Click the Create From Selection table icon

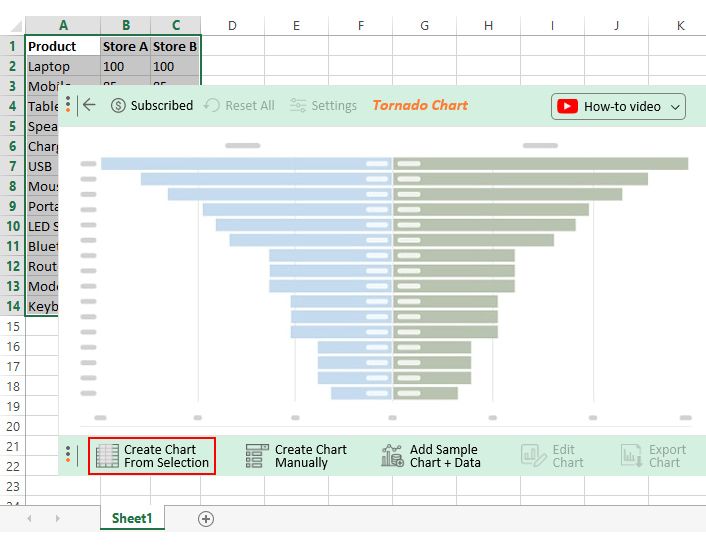click(107, 456)
